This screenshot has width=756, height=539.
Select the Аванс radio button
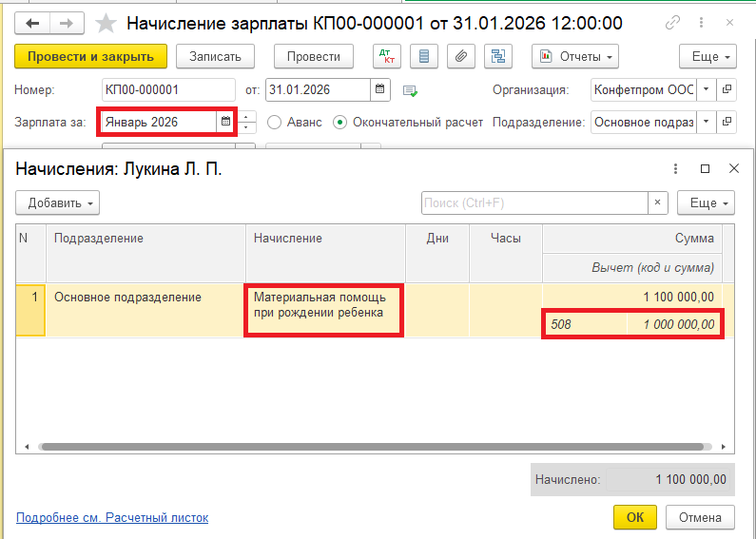point(274,123)
